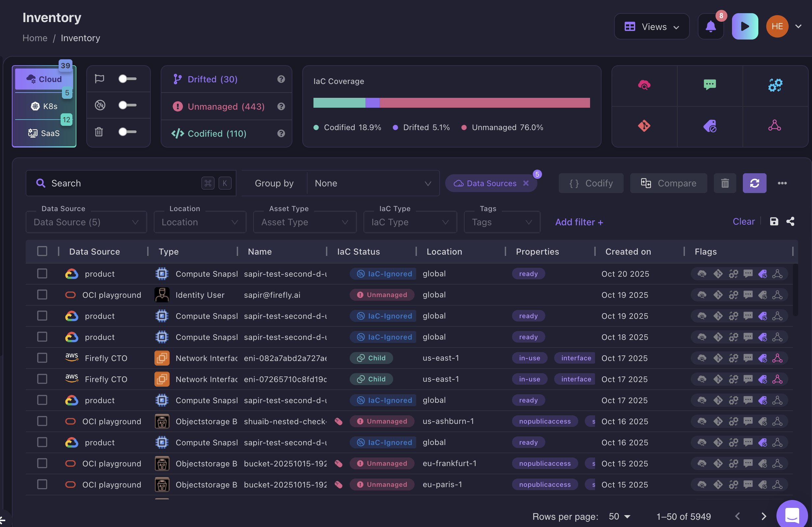
Task: Click the green comments icon in top panel
Action: click(x=710, y=84)
